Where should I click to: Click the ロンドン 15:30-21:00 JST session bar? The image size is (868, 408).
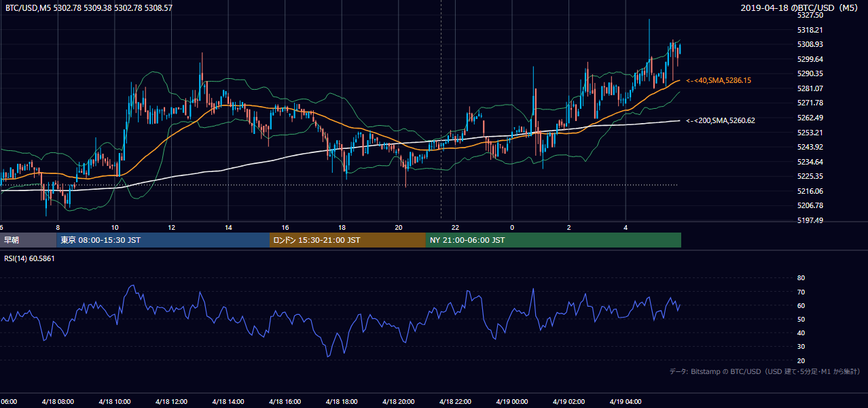click(348, 240)
